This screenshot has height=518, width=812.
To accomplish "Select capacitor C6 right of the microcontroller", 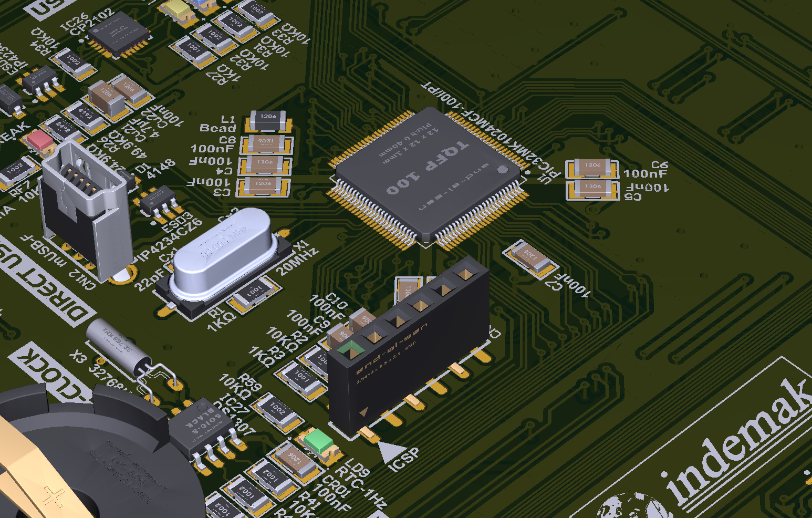I will 592,168.
